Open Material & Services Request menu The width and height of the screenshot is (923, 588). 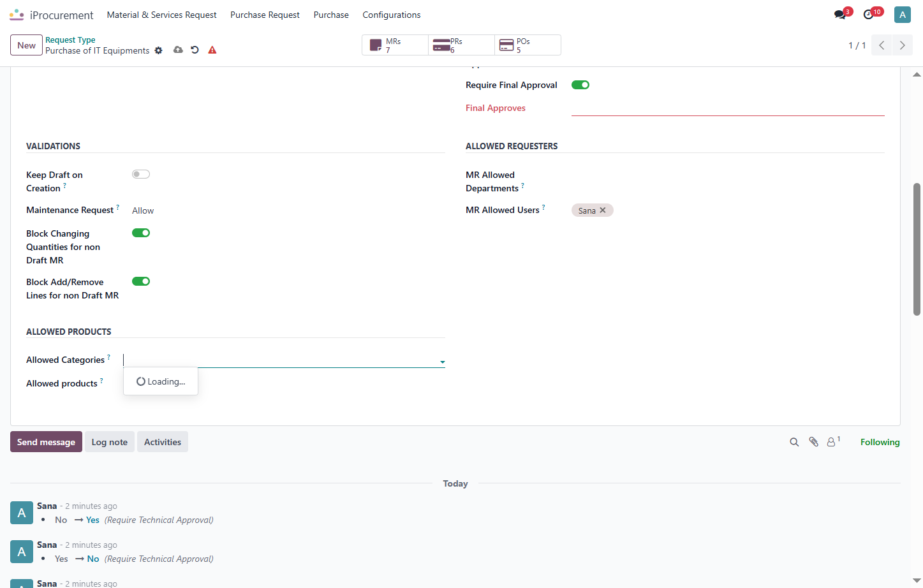tap(161, 15)
